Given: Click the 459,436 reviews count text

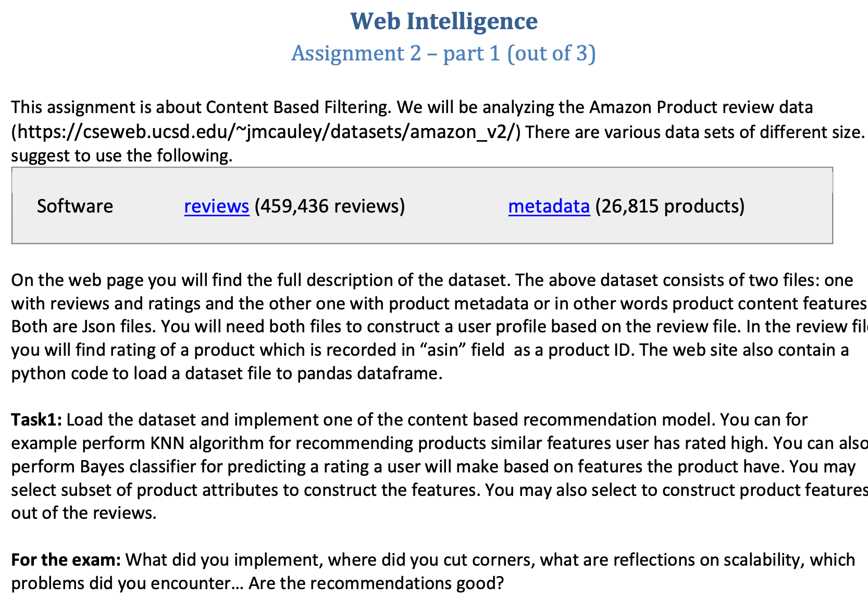Looking at the screenshot, I should (x=329, y=207).
